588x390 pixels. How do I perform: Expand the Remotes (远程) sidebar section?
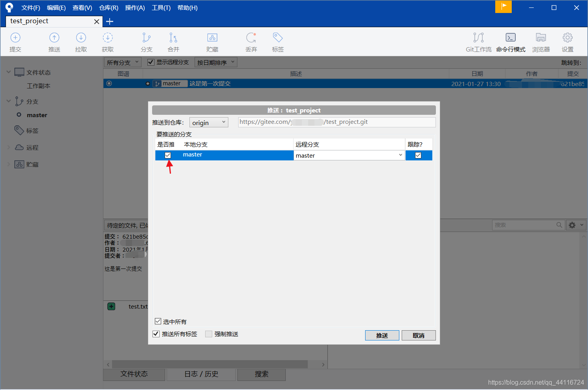click(9, 147)
